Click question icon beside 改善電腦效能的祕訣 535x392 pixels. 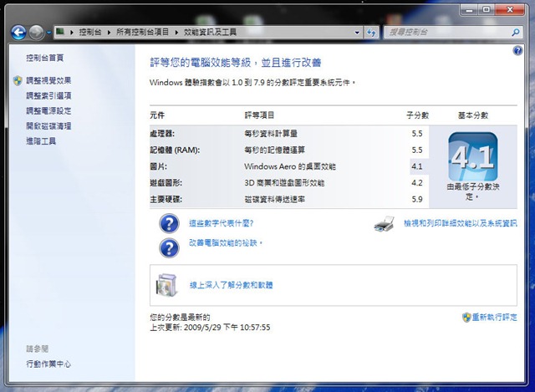169,248
